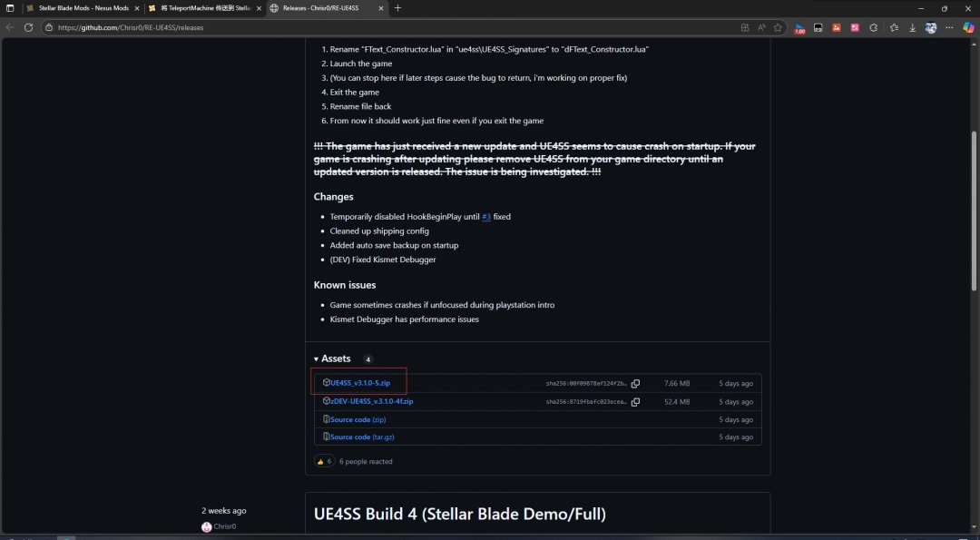Select the '(DEV) Fixed Kismet Debugger' line

coord(383,260)
